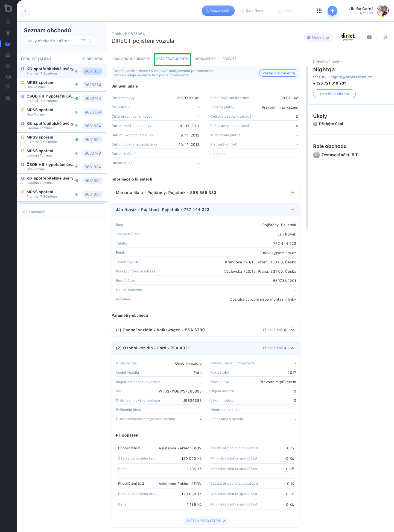Click contract number 2268715049

point(188,98)
